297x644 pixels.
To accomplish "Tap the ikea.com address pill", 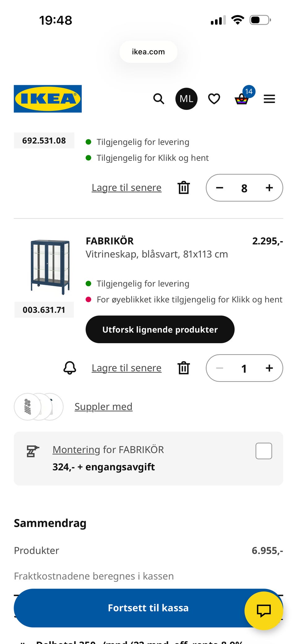I will point(148,52).
